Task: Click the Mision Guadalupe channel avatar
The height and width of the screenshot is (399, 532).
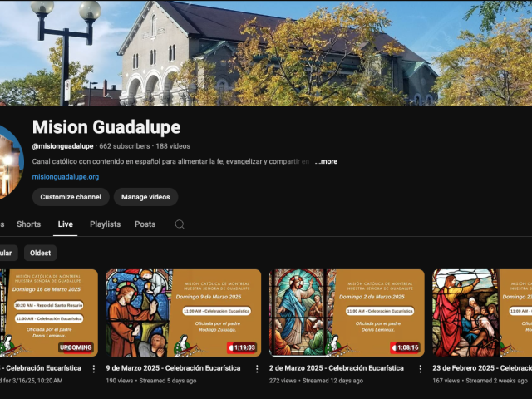Action: coord(12,162)
